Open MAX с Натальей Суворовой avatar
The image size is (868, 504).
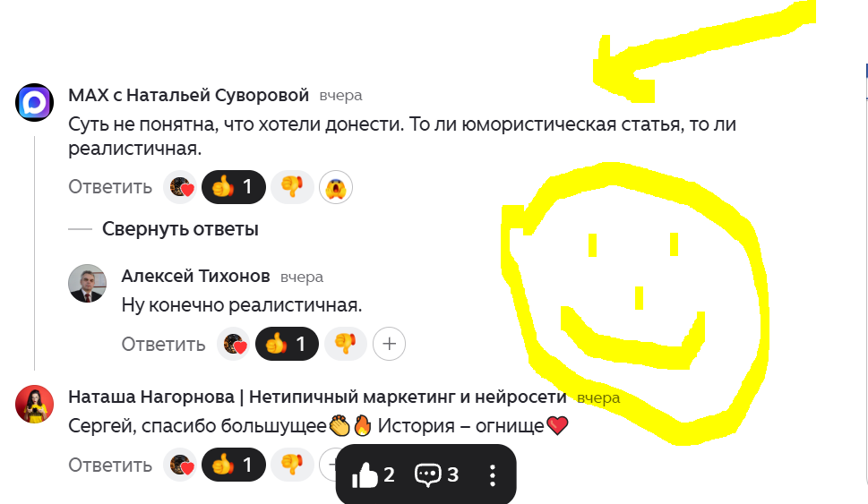(x=34, y=102)
